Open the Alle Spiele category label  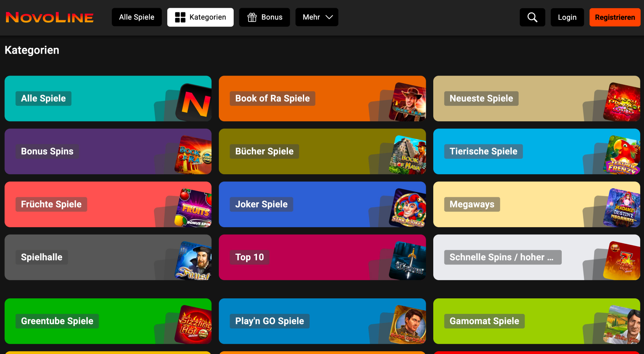(x=43, y=98)
